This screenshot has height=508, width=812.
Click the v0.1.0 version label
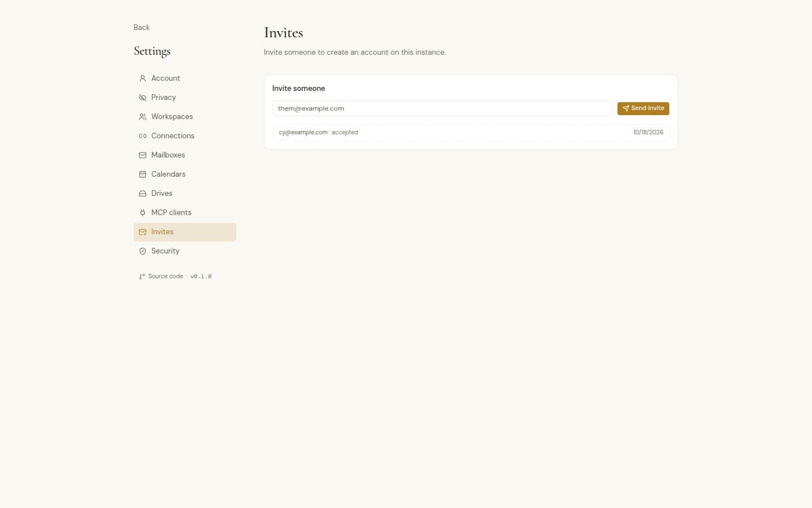point(201,277)
